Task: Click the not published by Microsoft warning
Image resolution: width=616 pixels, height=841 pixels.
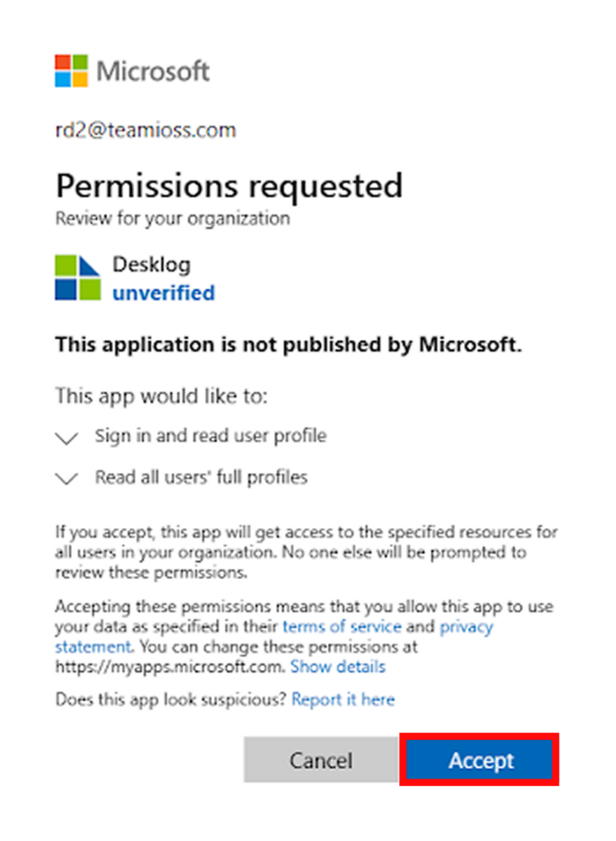Action: point(288,345)
